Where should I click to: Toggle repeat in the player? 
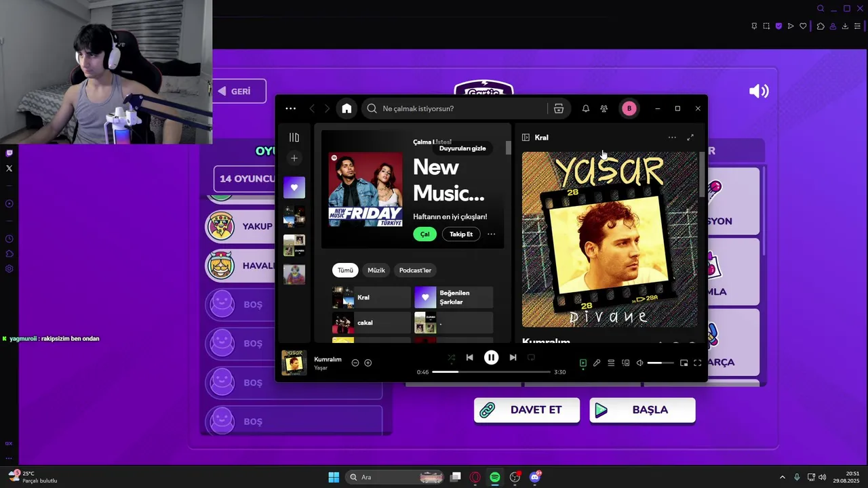532,357
